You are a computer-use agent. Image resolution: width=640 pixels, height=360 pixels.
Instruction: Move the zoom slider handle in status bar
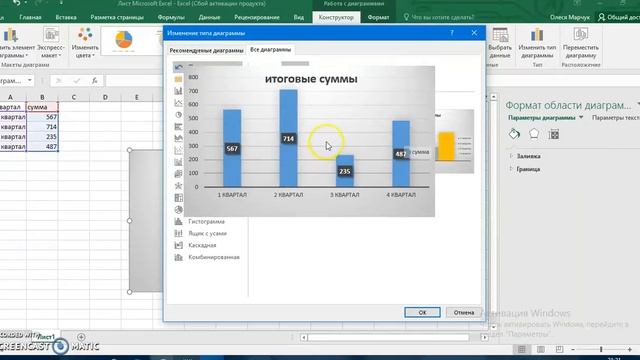(601, 349)
